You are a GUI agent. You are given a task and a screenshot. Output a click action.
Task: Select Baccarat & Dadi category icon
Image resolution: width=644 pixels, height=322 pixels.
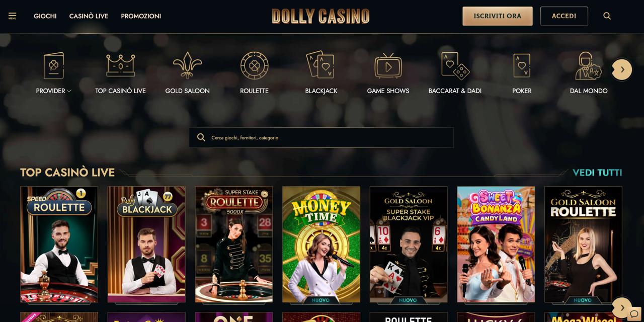click(455, 65)
